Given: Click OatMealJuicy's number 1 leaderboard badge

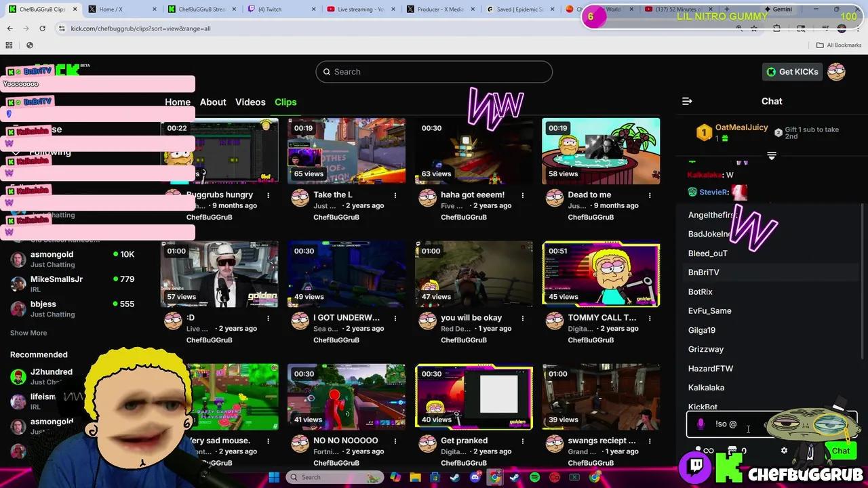Looking at the screenshot, I should tap(704, 132).
